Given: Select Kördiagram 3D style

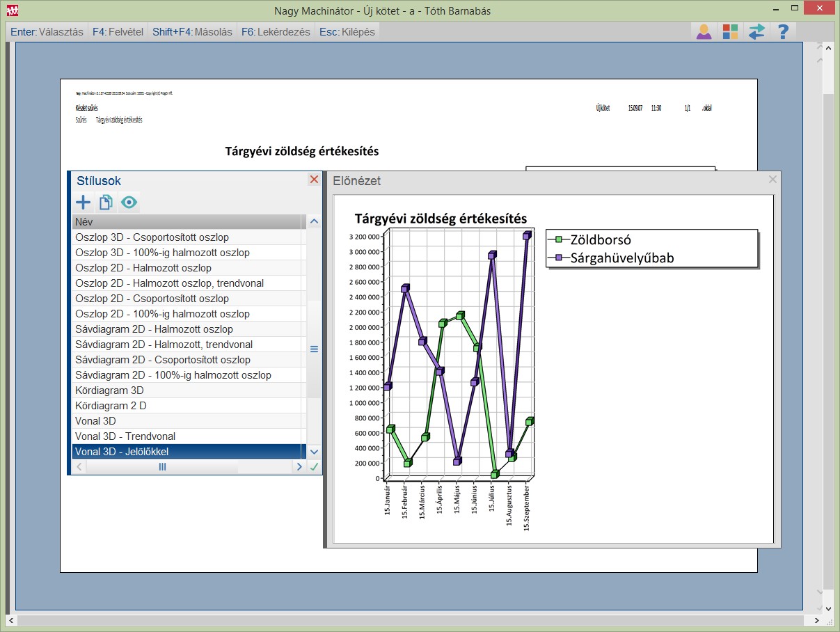Looking at the screenshot, I should (x=109, y=390).
